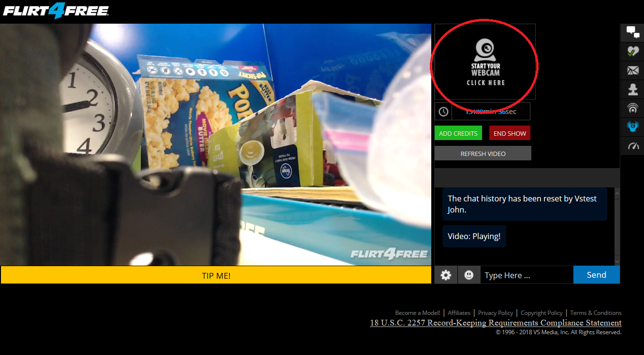Send the chat message
Screen dimensions: 644x355
596,275
